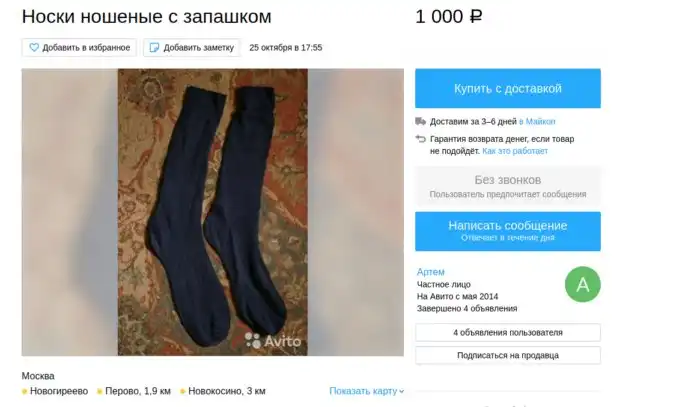This screenshot has width=700, height=407.
Task: Open seller profile link Артем
Action: point(430,272)
